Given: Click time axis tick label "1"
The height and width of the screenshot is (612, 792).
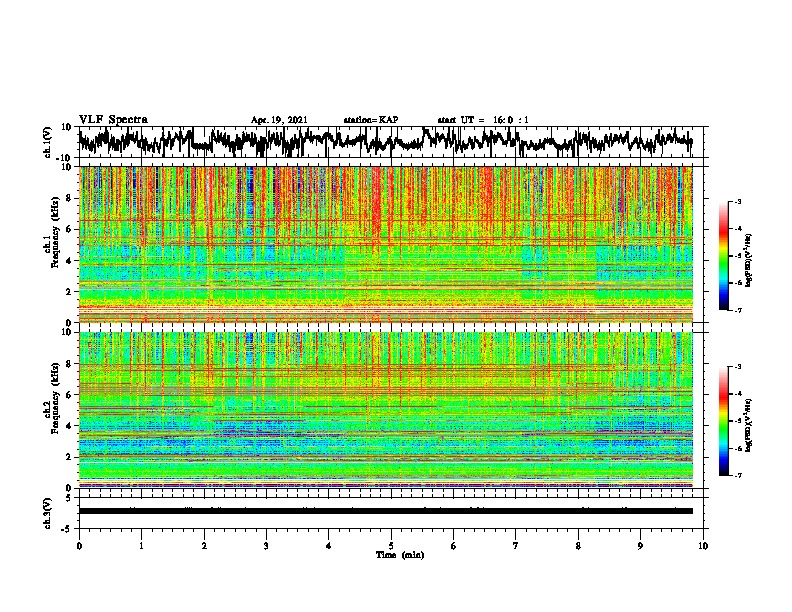Looking at the screenshot, I should [x=141, y=546].
